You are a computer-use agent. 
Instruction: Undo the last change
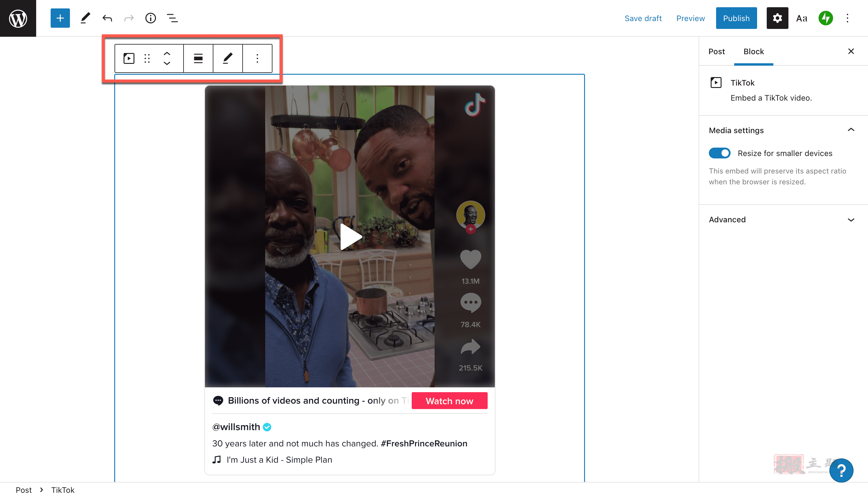pyautogui.click(x=107, y=18)
